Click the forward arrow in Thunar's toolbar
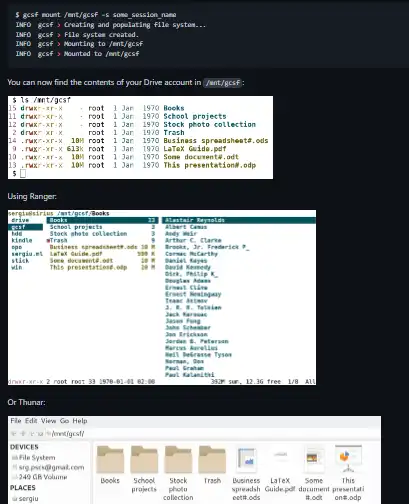Screen dimensions: 409x504 (23, 434)
